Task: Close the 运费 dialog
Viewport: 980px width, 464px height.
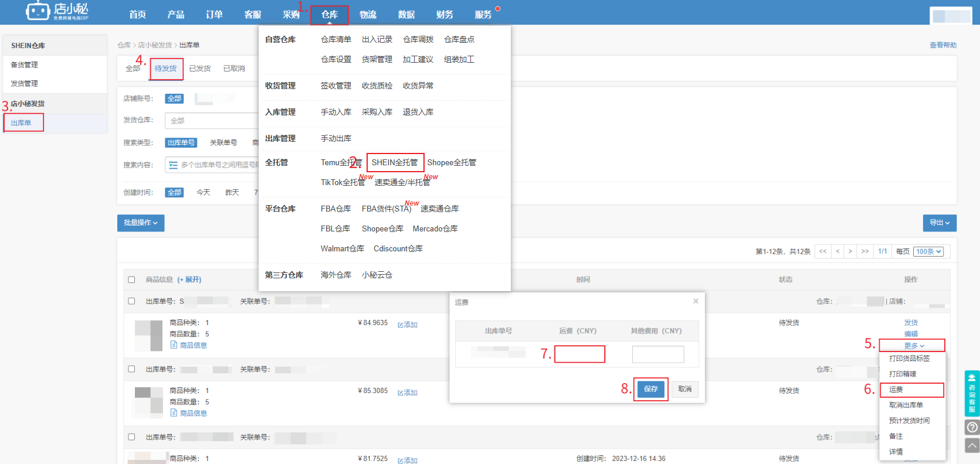Action: [x=696, y=301]
